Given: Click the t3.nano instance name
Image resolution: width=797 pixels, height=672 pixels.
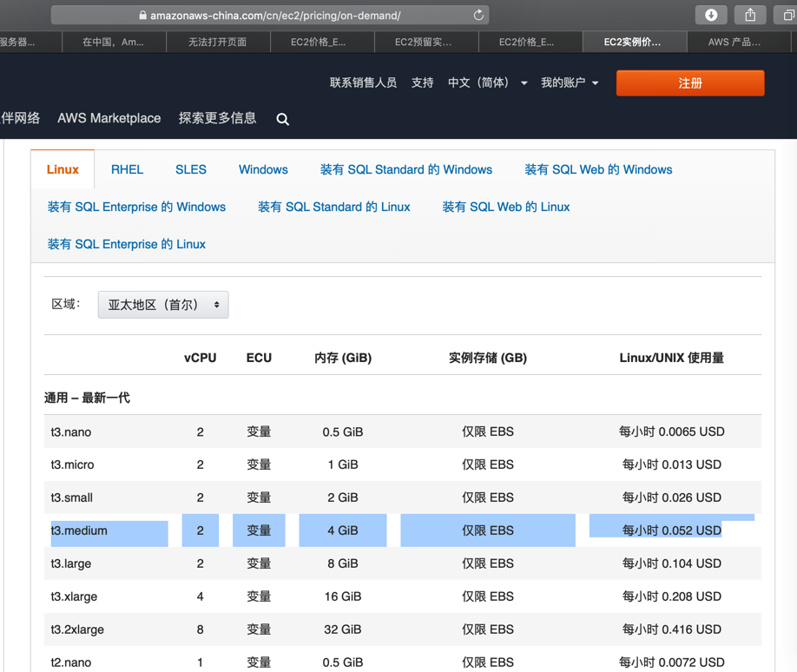Looking at the screenshot, I should pos(71,432).
